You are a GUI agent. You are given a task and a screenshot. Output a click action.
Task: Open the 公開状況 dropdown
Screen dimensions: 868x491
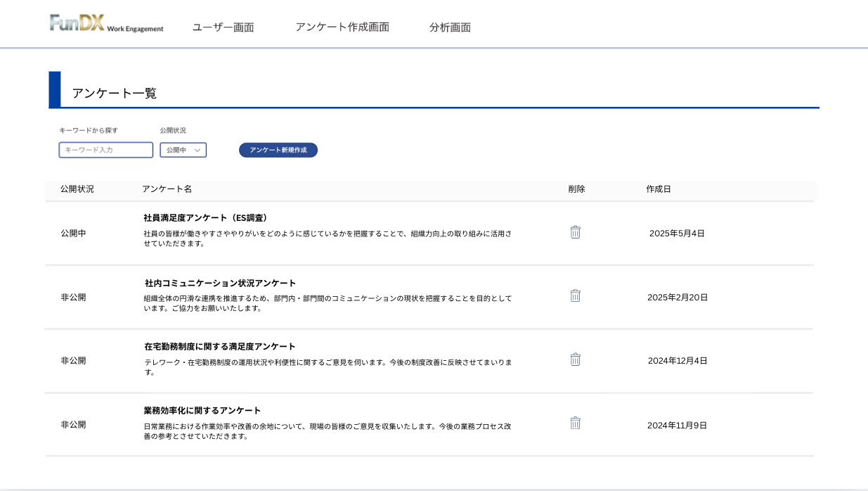pos(183,150)
